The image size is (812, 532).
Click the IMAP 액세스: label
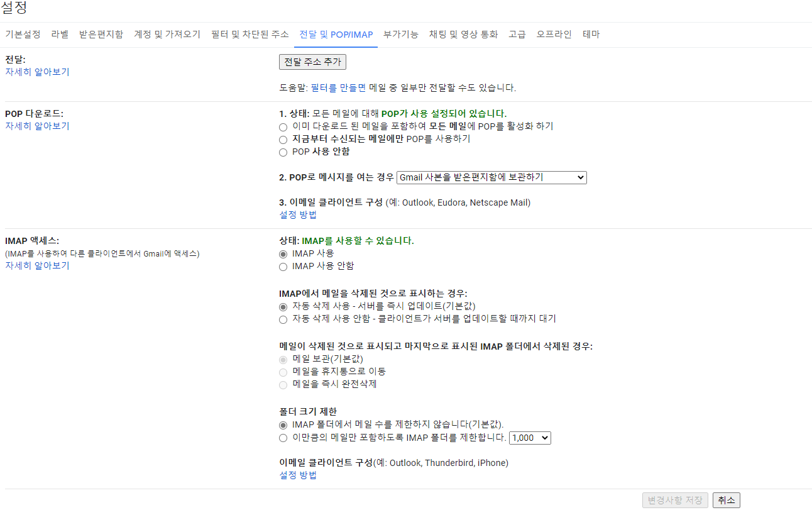pos(32,241)
